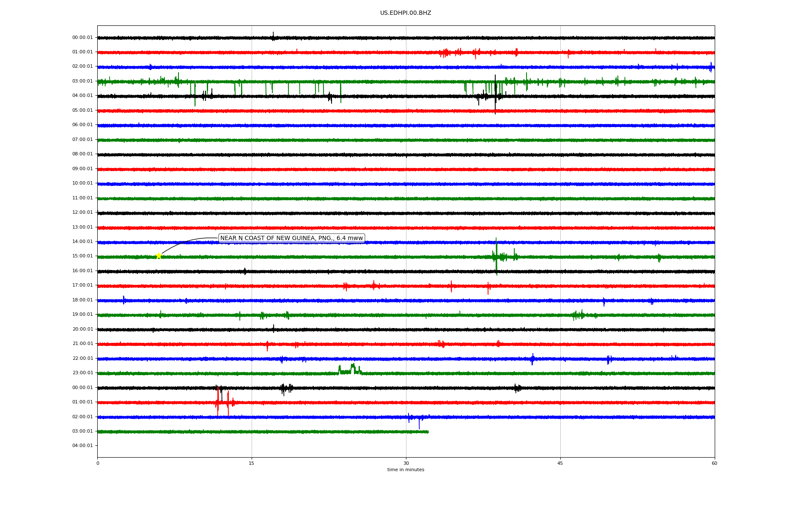Screen dimensions: 812x508
Task: Click the US.EDHPI.00.BHZ plot title
Action: (x=406, y=13)
